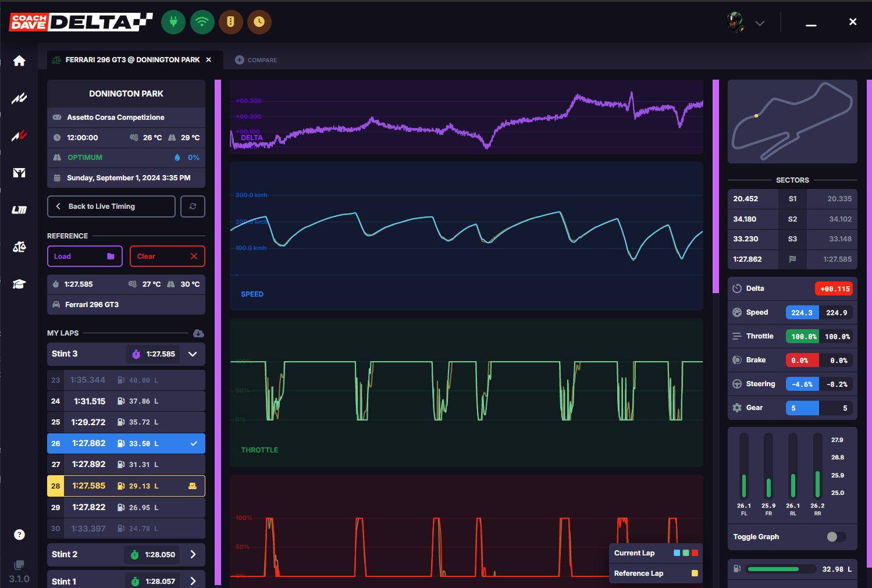872x588 pixels.
Task: Turn on the Toggle Graph switch
Action: click(x=837, y=537)
